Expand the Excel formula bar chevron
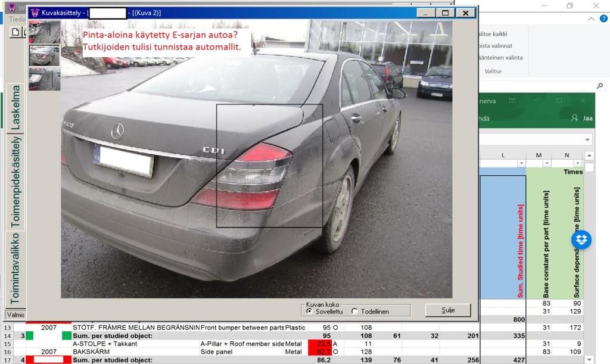The image size is (610, 364). click(587, 139)
